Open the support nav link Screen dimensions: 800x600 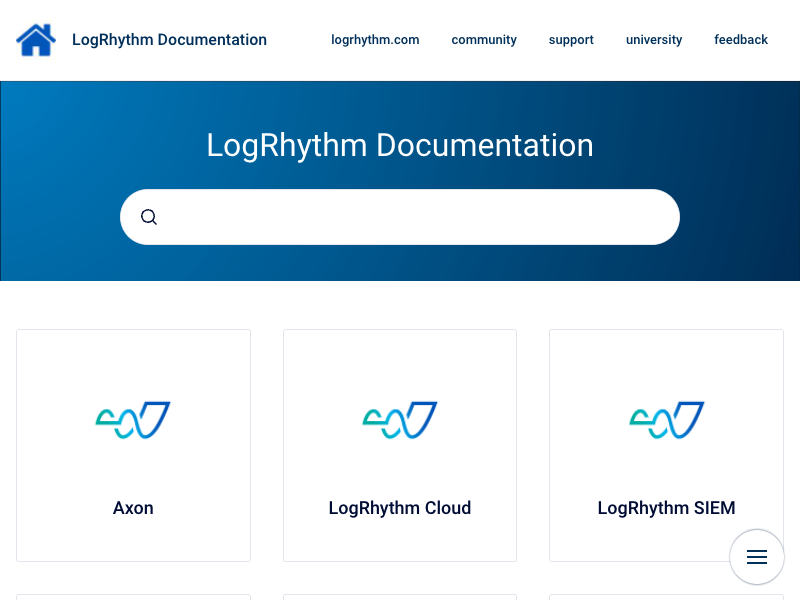[571, 40]
